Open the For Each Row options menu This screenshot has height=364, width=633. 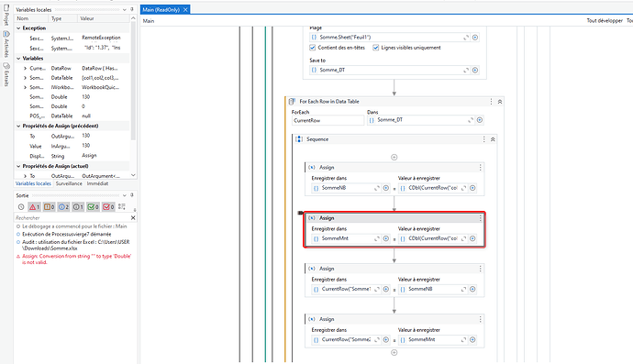pyautogui.click(x=491, y=102)
